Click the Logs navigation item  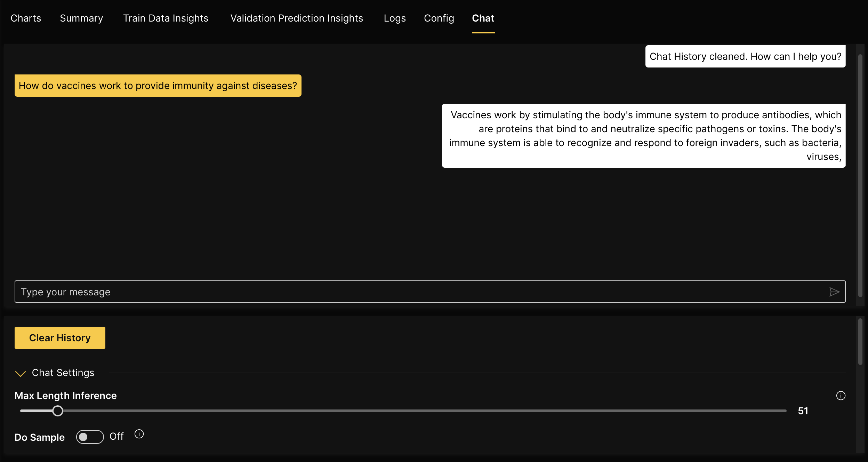pyautogui.click(x=395, y=18)
